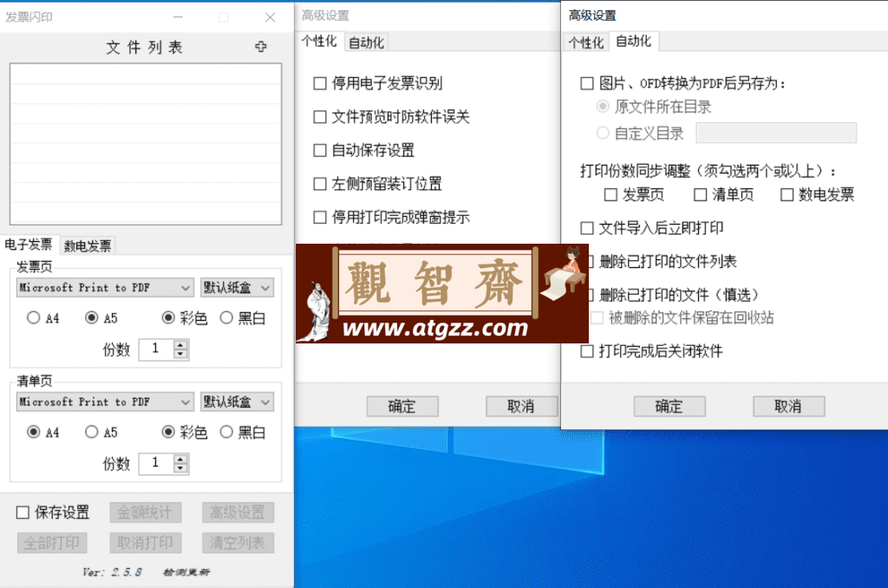Enable 停用电子发票识别 checkbox

point(320,83)
